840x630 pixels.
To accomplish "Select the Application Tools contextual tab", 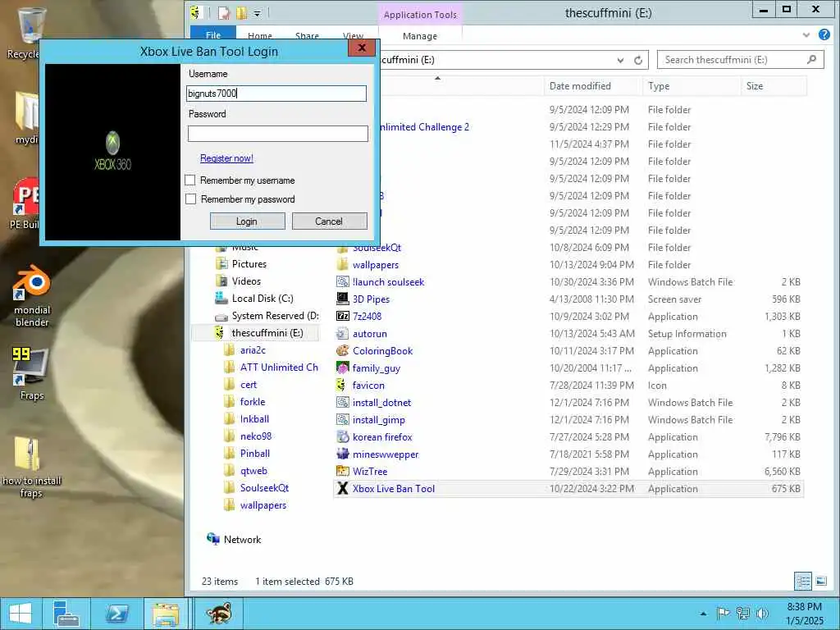I will point(420,15).
